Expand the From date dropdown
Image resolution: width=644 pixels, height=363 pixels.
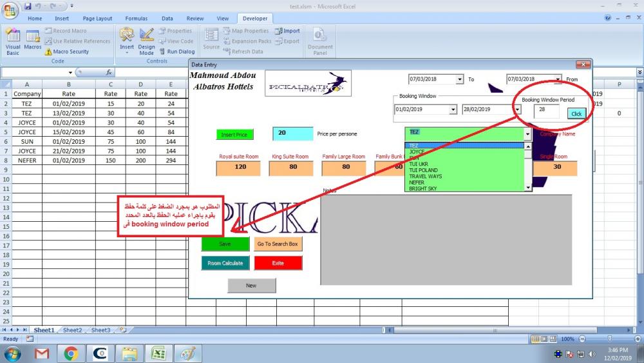point(558,79)
